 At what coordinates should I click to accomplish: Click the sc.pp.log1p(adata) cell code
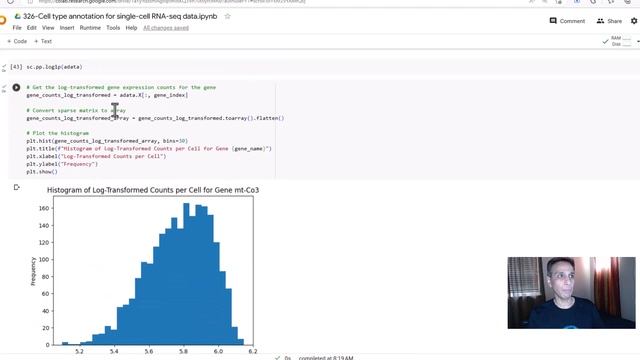[x=54, y=67]
